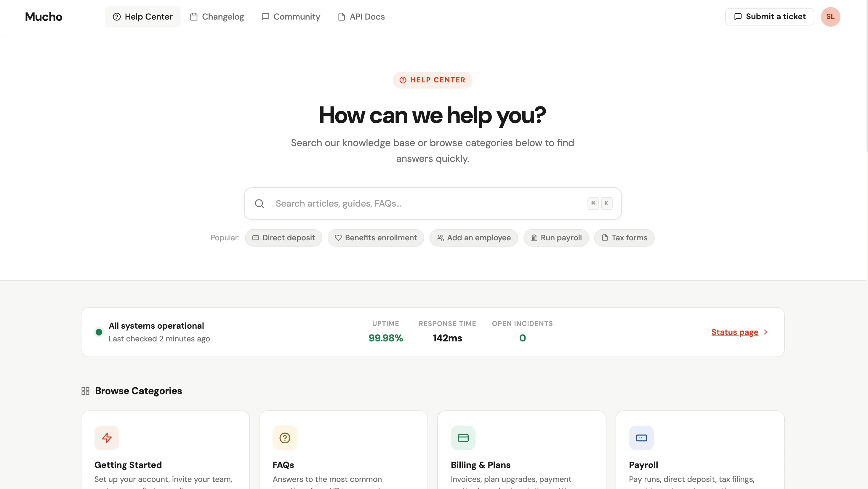
Task: Click the Changelog calendar icon
Action: pyautogui.click(x=194, y=17)
